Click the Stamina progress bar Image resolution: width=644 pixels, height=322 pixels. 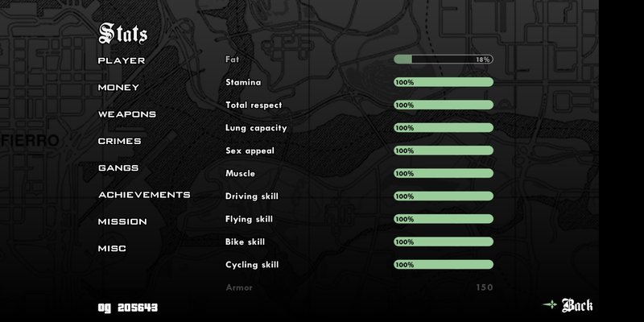[x=443, y=82]
